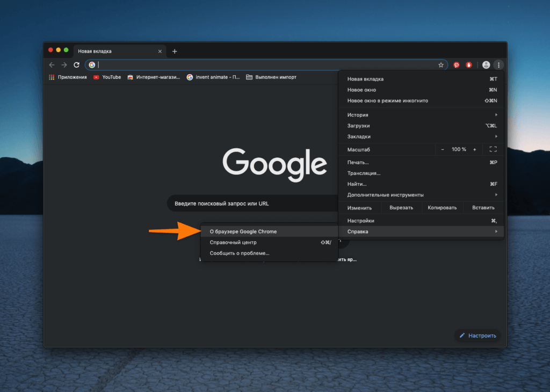The height and width of the screenshot is (392, 550).
Task: Click the three-dot Chrome menu icon
Action: [x=498, y=65]
